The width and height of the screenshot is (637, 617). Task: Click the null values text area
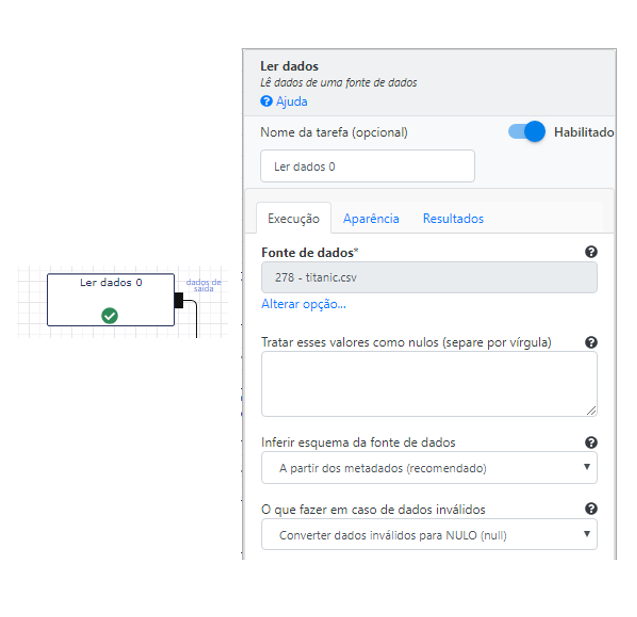coord(429,384)
